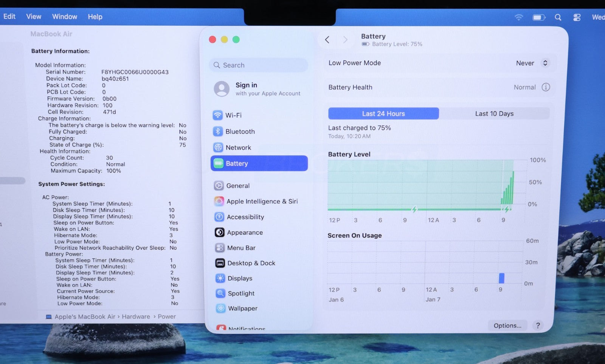Open Control Center from menu bar

click(x=577, y=17)
